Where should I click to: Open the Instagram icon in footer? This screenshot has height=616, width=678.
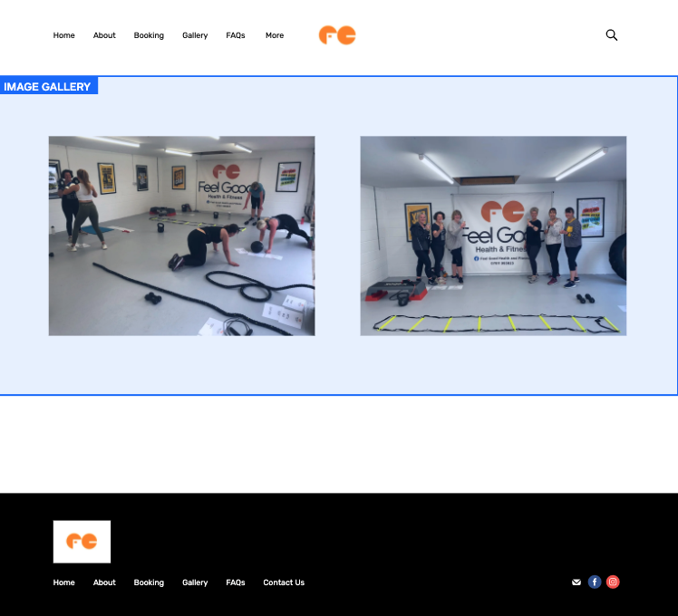click(x=613, y=582)
